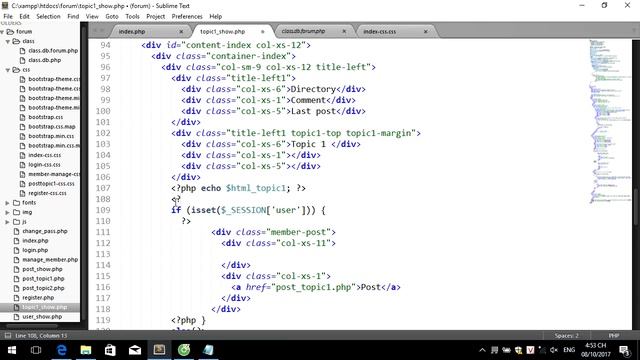640x360 pixels.
Task: Expand the fonts folder
Action: tap(8, 203)
